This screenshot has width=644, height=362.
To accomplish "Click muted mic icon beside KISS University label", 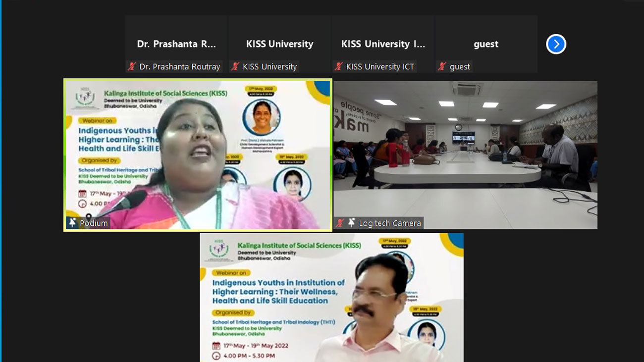I will tap(235, 66).
